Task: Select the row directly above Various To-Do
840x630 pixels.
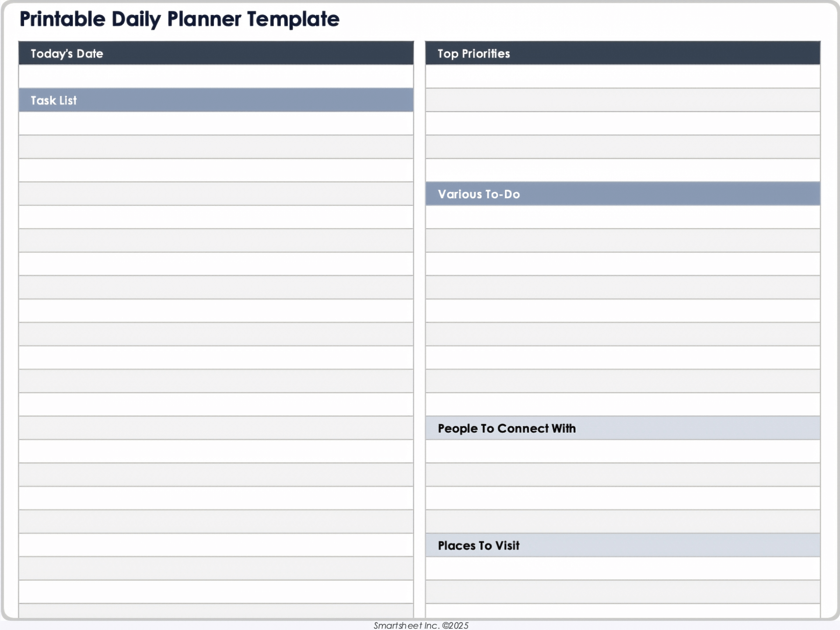Action: click(x=623, y=170)
